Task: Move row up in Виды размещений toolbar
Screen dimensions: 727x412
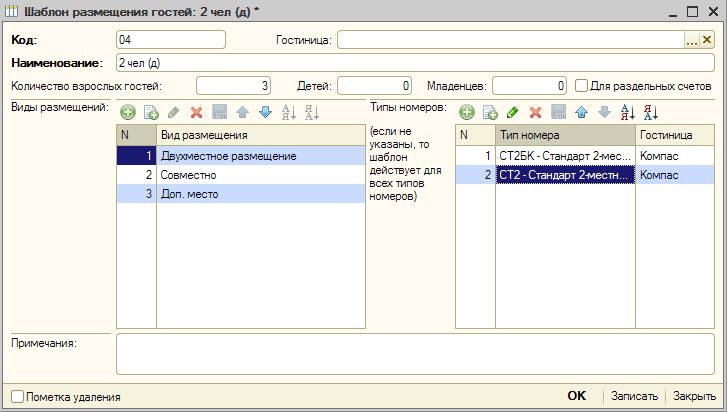Action: pos(242,112)
